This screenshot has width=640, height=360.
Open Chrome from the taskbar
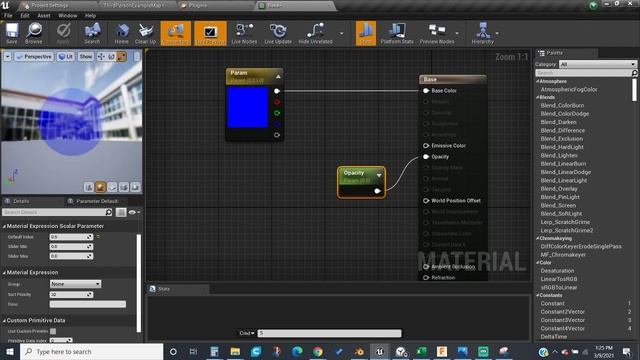tap(318, 351)
